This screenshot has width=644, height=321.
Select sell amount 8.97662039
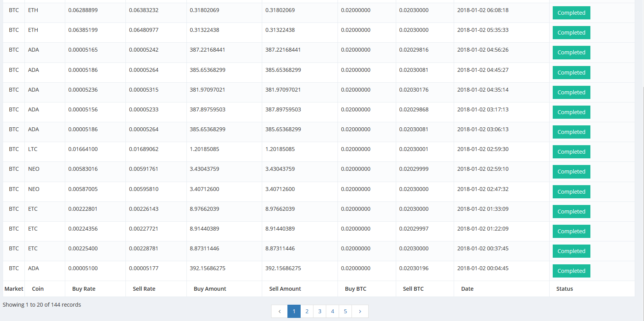point(280,209)
